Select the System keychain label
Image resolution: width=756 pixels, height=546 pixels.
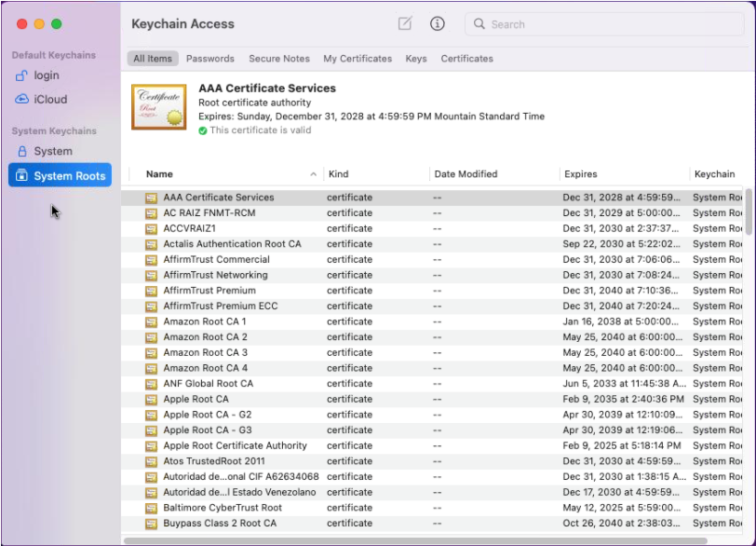pyautogui.click(x=53, y=151)
